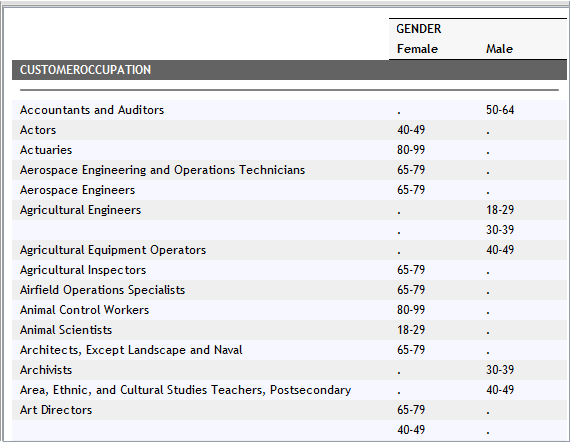Click the Female column heading
570x443 pixels.
[417, 49]
